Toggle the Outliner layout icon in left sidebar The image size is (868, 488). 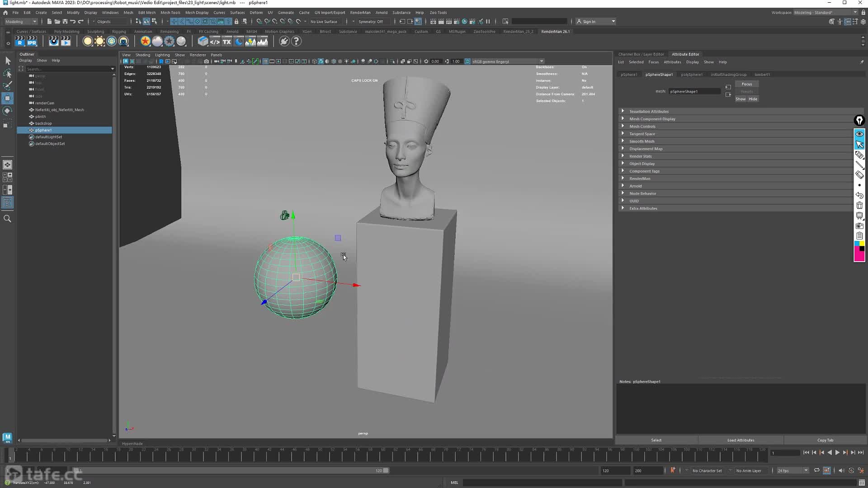[x=8, y=202]
